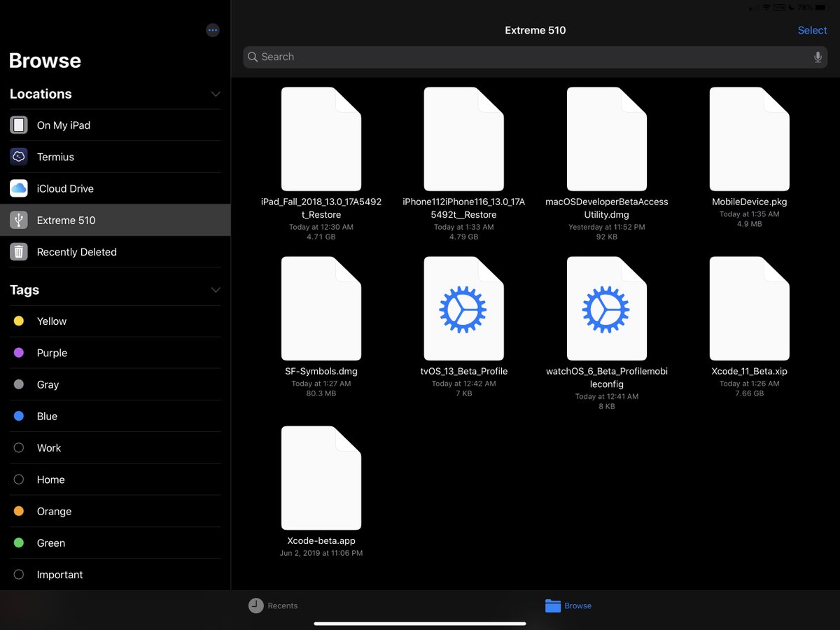Open the watchOS_6_Beta_Profile gear file icon
Viewport: 840px width, 630px height.
click(606, 309)
